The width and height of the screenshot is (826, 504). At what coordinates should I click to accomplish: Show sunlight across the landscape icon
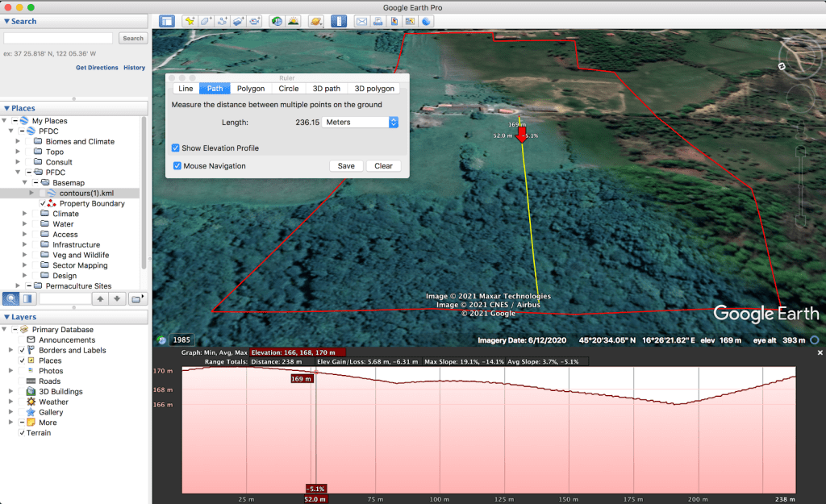point(293,21)
